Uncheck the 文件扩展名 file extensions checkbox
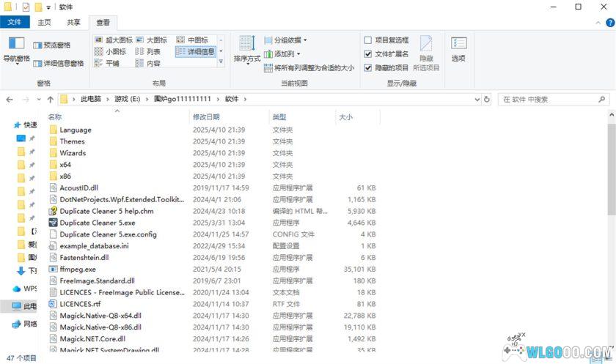The height and width of the screenshot is (364, 616). click(368, 53)
